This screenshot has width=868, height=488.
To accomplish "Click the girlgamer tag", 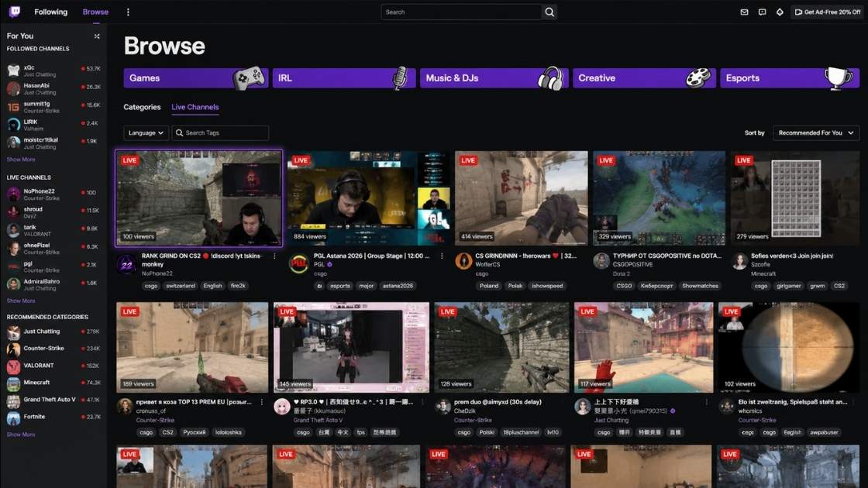I will click(x=788, y=286).
